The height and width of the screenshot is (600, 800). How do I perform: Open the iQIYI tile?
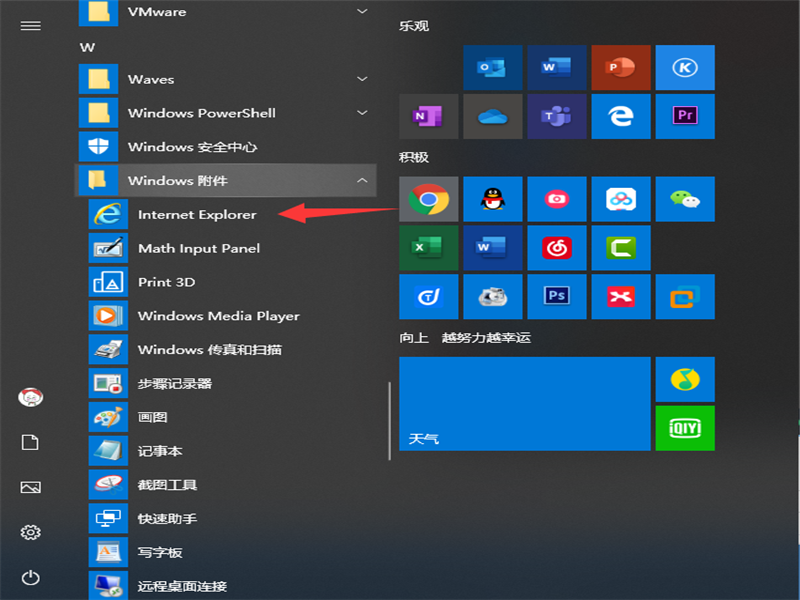click(x=685, y=427)
